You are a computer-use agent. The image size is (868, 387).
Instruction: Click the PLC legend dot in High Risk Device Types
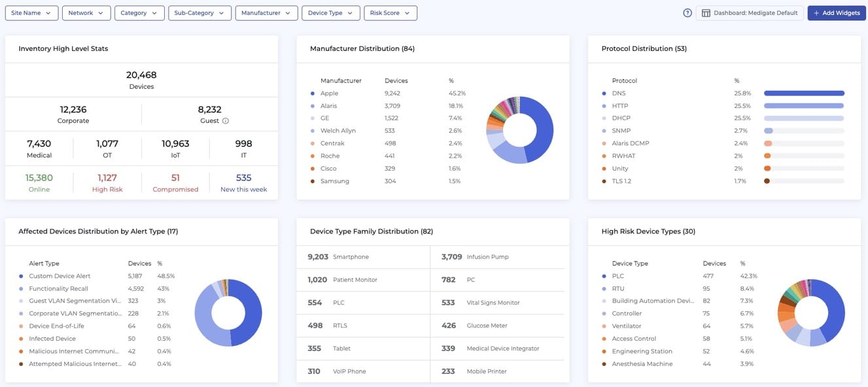[x=604, y=276]
